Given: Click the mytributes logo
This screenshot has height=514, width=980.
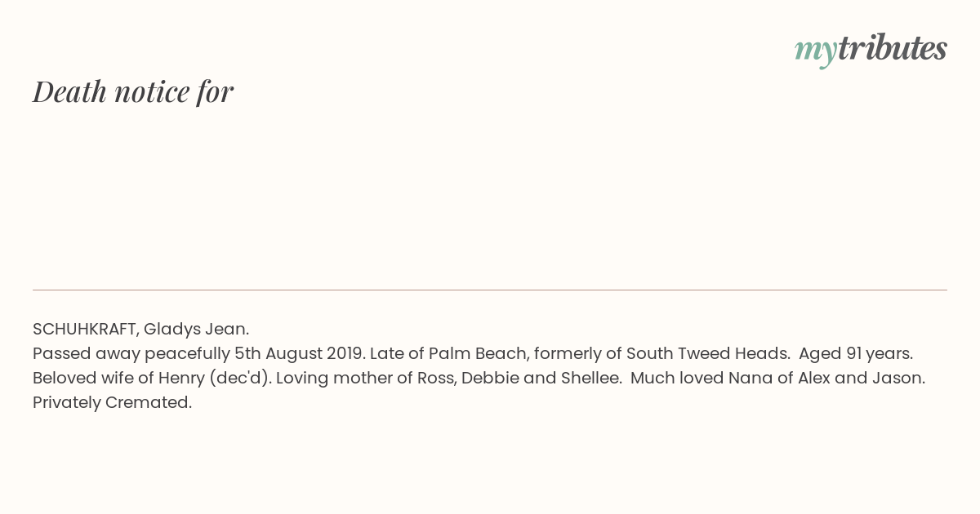Looking at the screenshot, I should click(x=871, y=49).
